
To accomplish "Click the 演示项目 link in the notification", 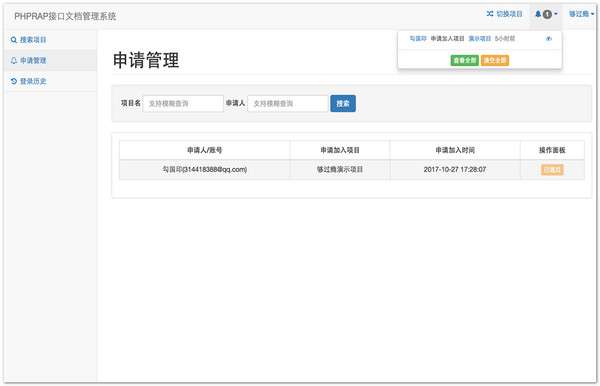I will (x=479, y=39).
